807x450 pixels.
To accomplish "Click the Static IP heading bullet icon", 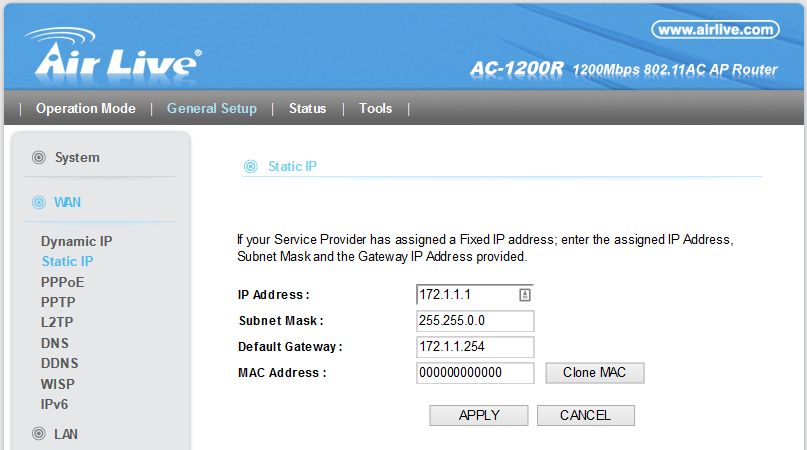I will (251, 166).
